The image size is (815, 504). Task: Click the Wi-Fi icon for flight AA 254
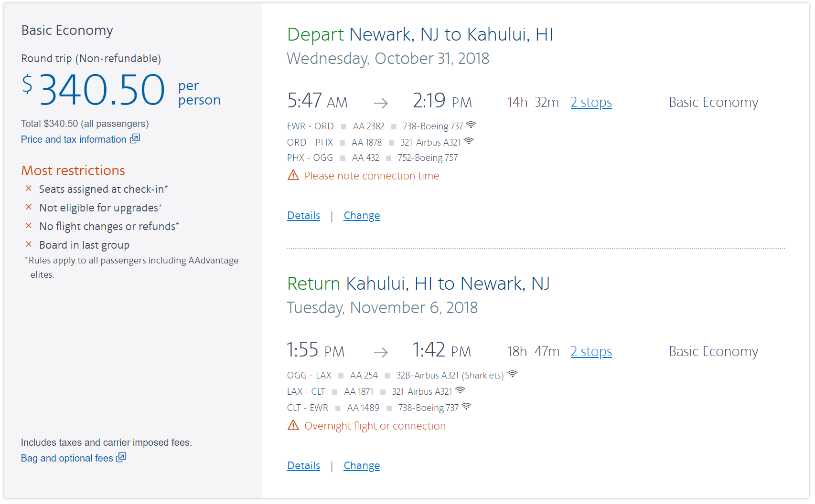click(513, 374)
